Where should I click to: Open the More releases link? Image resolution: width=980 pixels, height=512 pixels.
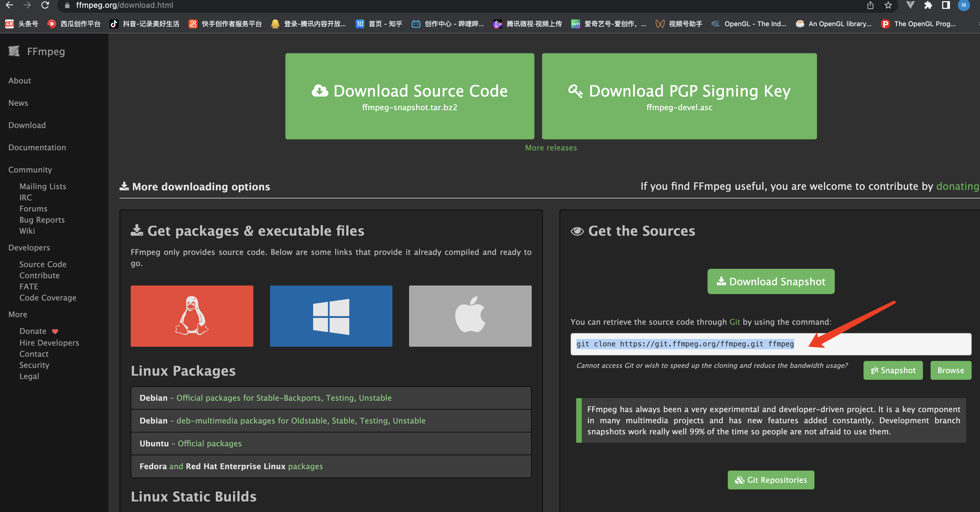(x=551, y=148)
